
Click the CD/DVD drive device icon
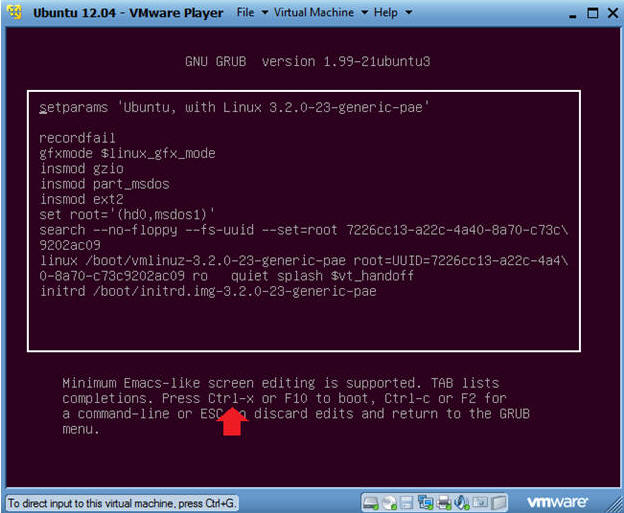point(389,503)
